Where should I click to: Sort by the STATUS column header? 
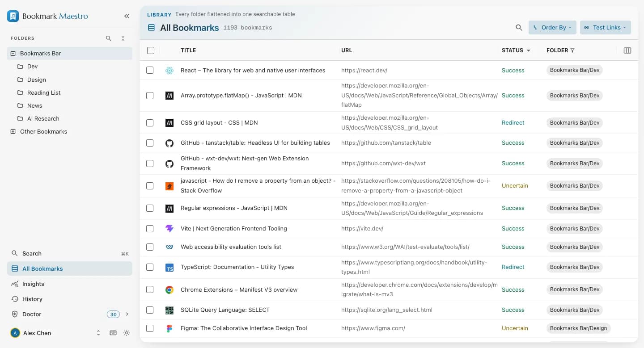[516, 50]
